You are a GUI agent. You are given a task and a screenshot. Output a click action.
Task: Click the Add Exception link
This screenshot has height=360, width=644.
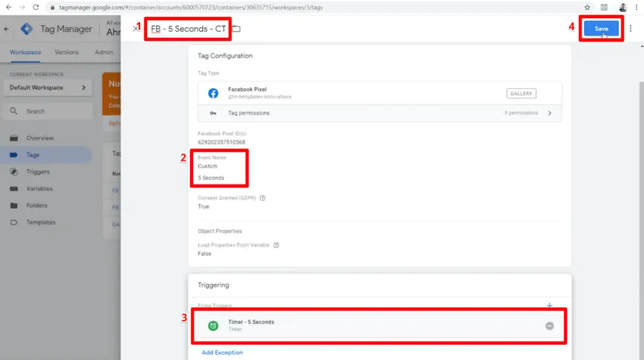[222, 352]
